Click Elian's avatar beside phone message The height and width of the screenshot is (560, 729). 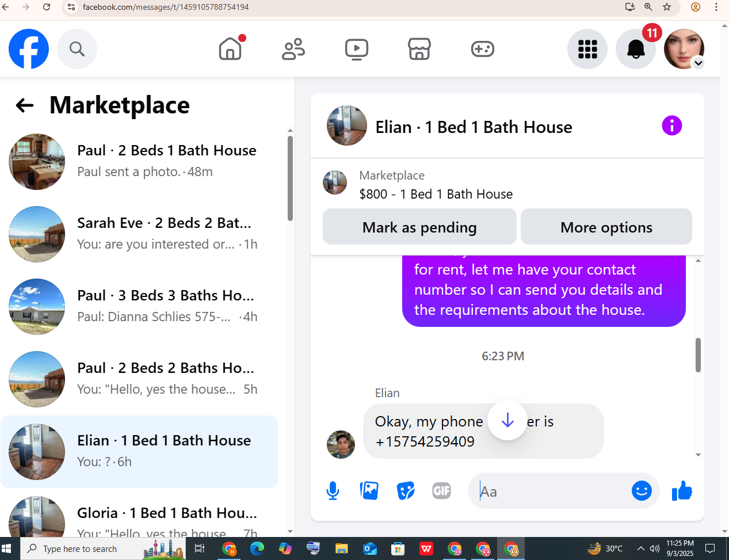341,444
